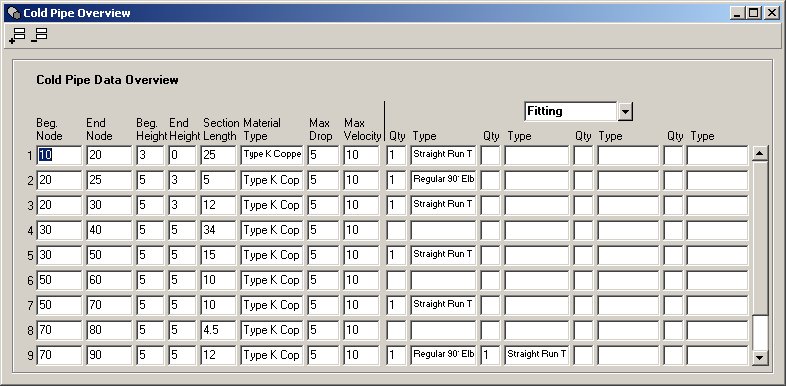Viewport: 786px width, 386px height.
Task: Click row 9 third fitting Type field
Action: (628, 355)
